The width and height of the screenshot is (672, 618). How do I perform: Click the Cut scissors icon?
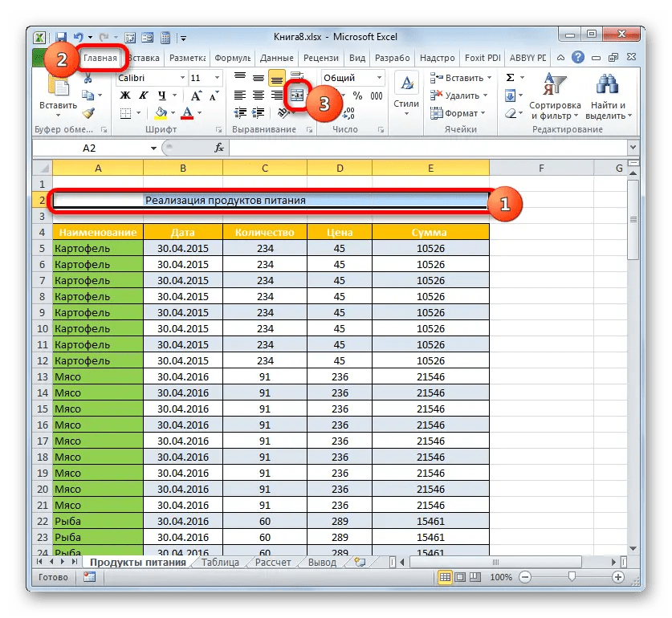coord(88,78)
